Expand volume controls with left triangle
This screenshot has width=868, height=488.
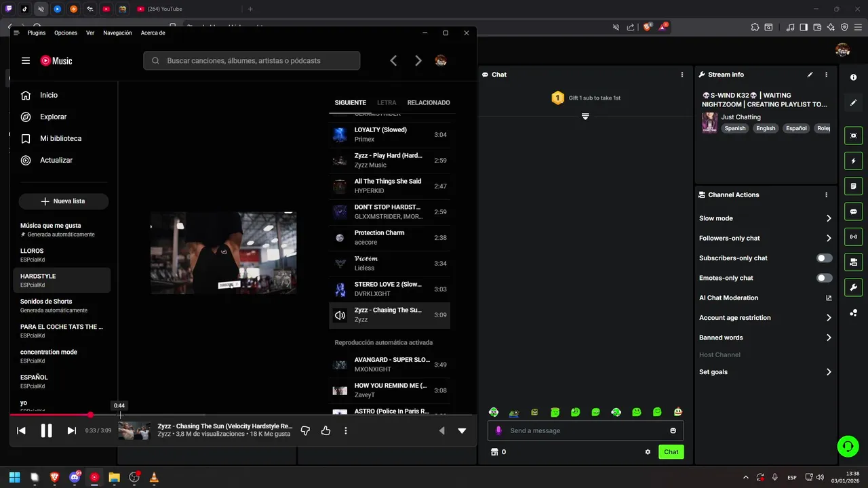pos(442,430)
